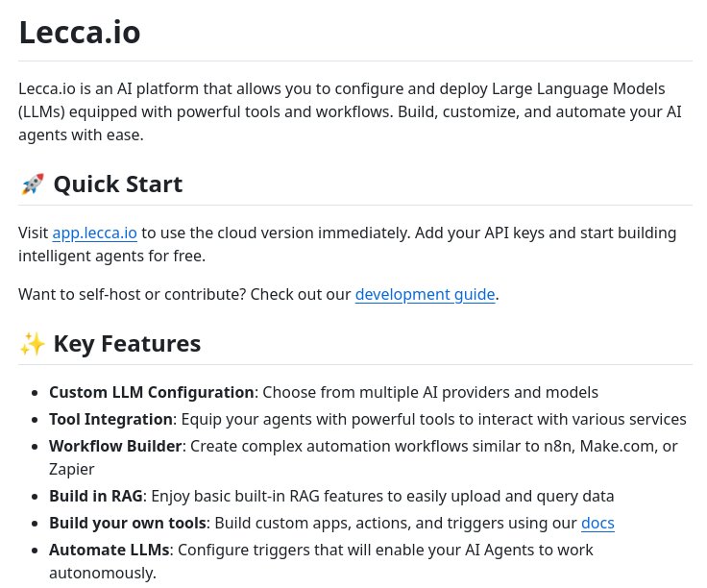Click the bold Build in RAG label
The width and height of the screenshot is (707, 588).
point(96,497)
